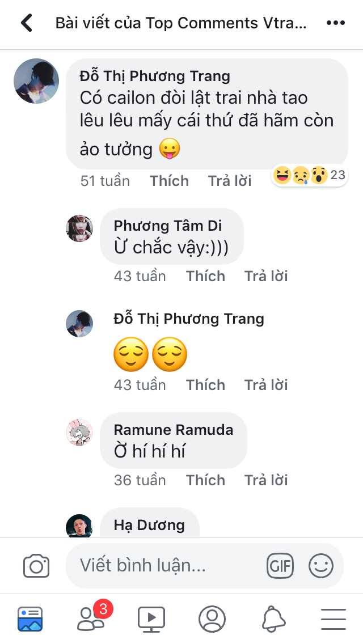Screen dimensions: 363x644
Task: Reply to Ramune Ramuda's comment
Action: [x=266, y=480]
